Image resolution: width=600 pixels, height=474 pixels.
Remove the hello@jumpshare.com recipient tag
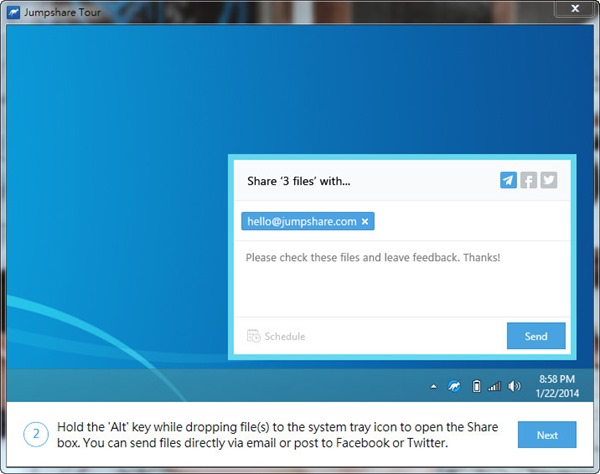tap(365, 222)
